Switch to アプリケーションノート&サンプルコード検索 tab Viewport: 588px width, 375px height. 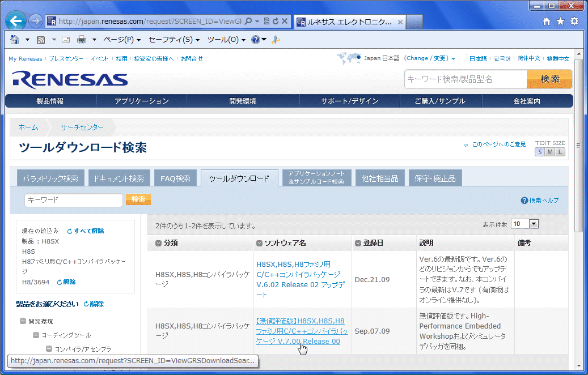pos(316,178)
